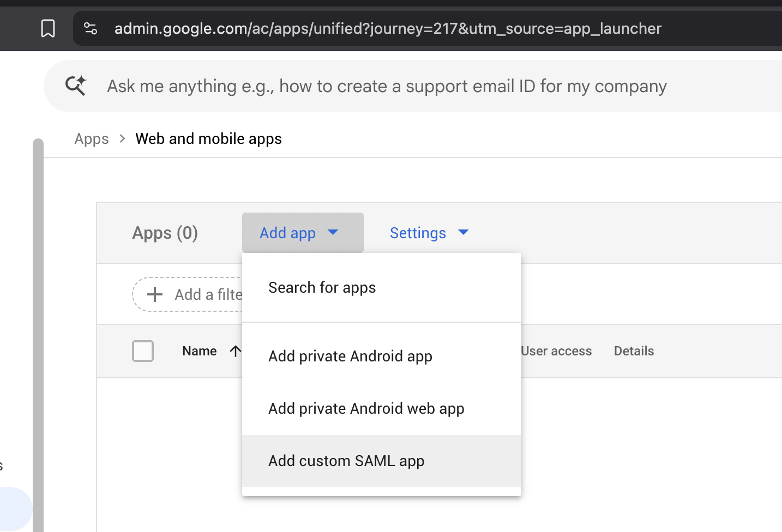Click Web and mobile apps breadcrumb
Image resolution: width=782 pixels, height=532 pixels.
point(208,139)
